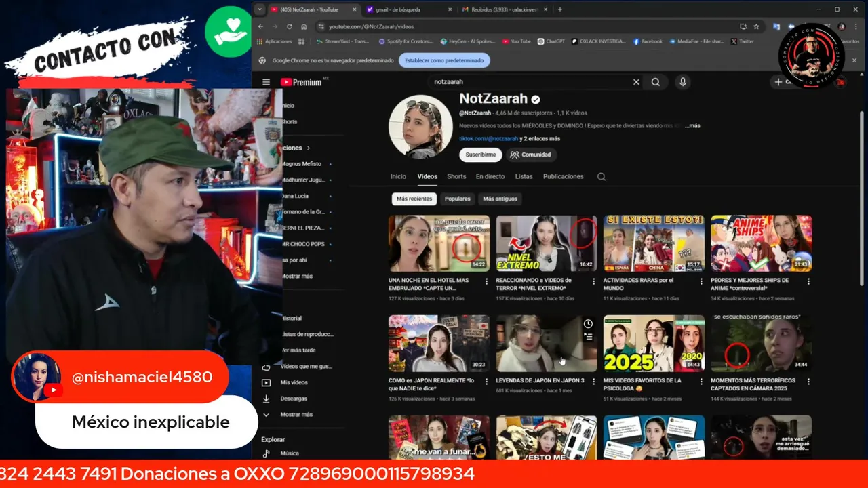Start voice search with microphone icon
Viewport: 868px width, 488px height.
683,82
